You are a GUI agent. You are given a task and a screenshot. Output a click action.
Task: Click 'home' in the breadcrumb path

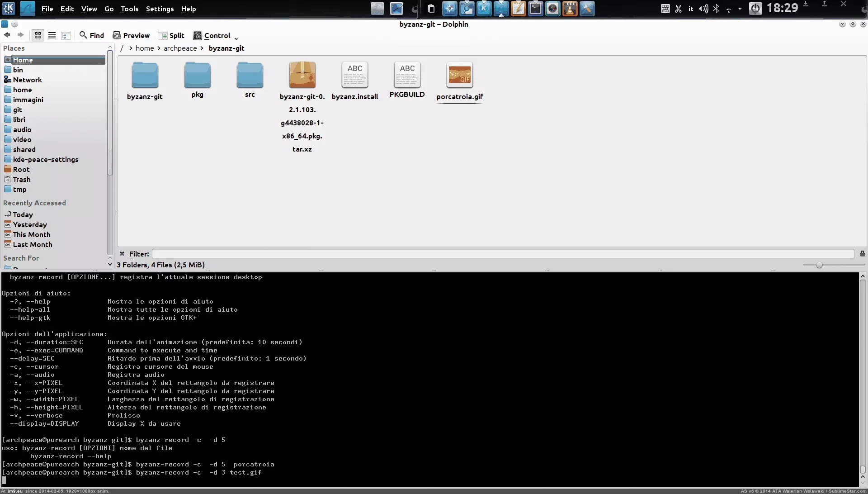click(x=145, y=48)
